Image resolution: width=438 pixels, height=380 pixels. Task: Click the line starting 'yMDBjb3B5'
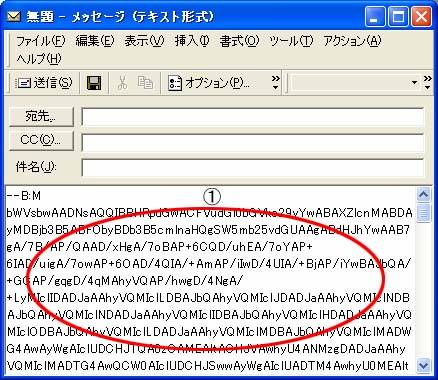click(209, 230)
